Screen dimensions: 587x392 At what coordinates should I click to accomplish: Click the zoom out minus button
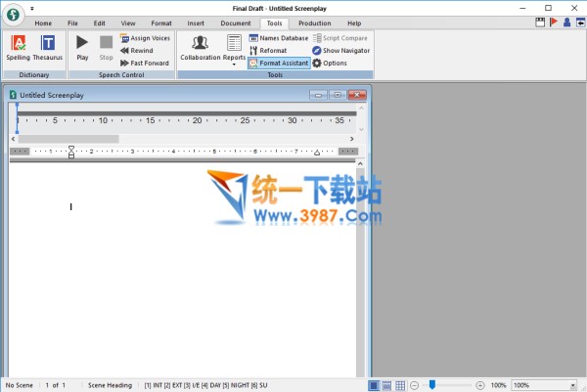pos(415,385)
